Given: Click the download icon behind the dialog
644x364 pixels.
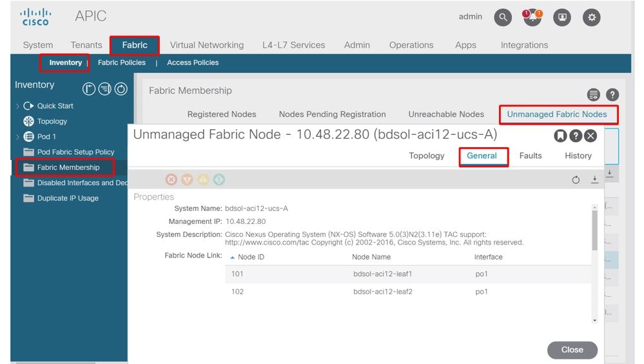Looking at the screenshot, I should (610, 173).
